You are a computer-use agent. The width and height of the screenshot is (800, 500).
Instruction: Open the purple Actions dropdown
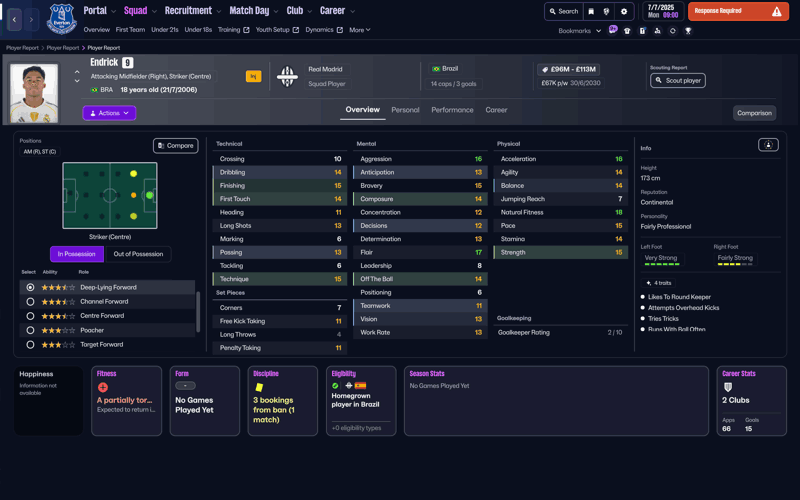[x=109, y=113]
